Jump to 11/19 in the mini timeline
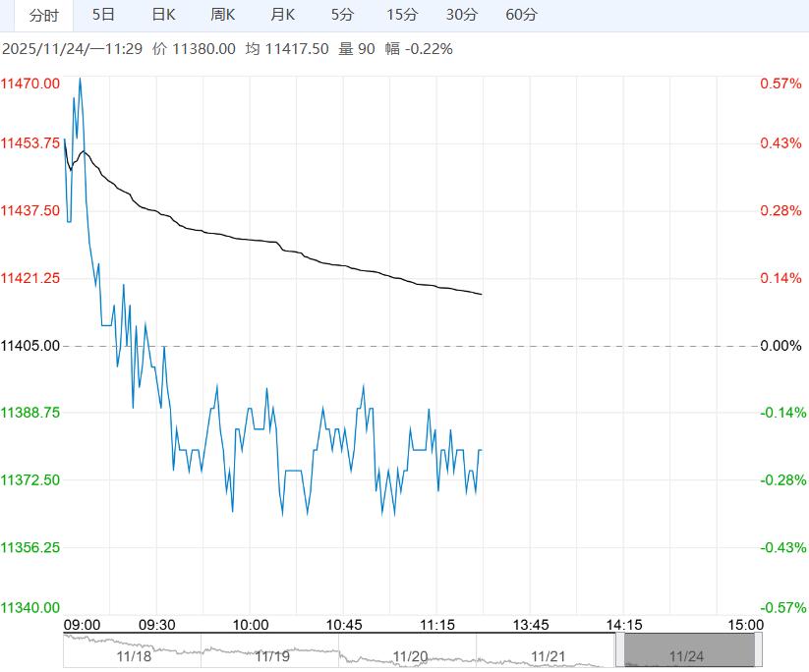This screenshot has height=672, width=809. click(272, 656)
